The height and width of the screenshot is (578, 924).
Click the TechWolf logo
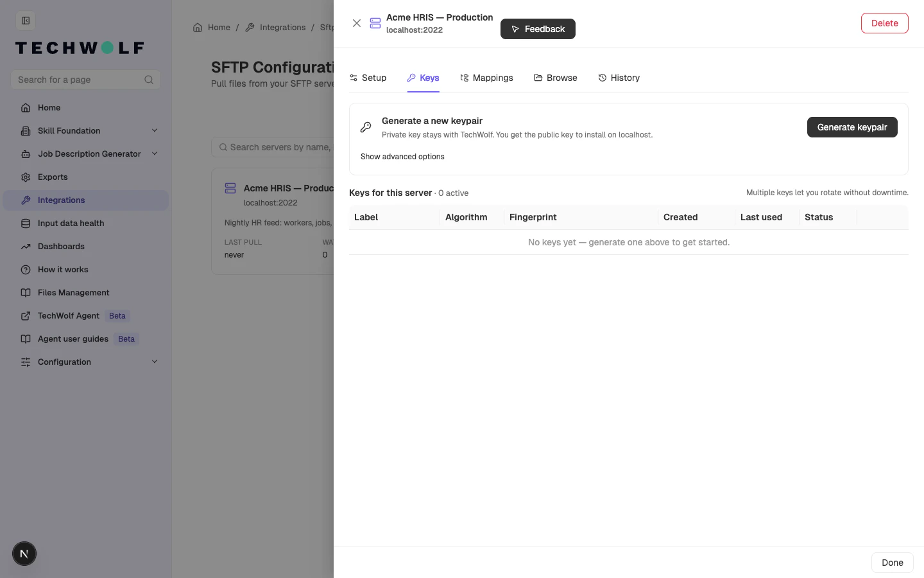point(80,48)
